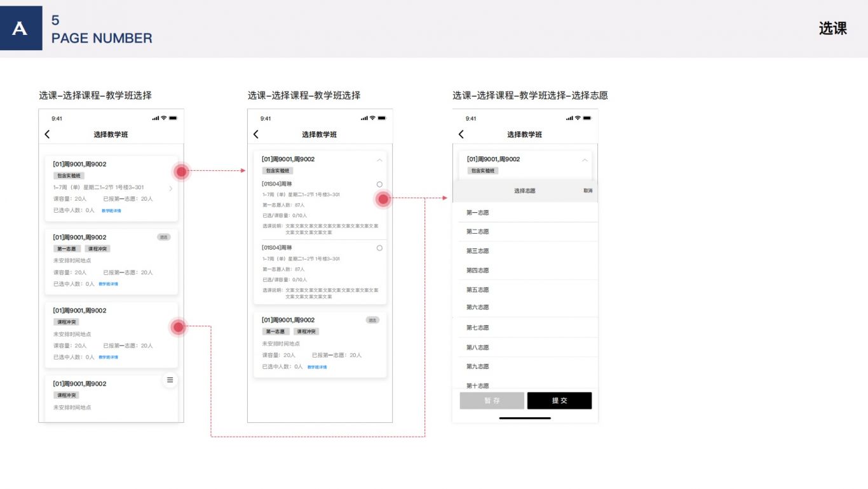Open 教学班详情 on the first mockup's 第一志愿 card
Viewport: 868px width, 489px height.
108,284
